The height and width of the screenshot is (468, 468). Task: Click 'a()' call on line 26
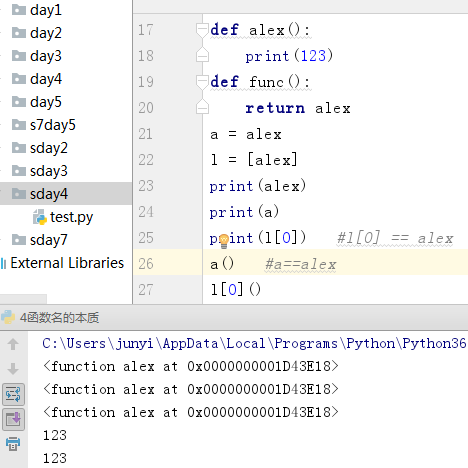(222, 264)
